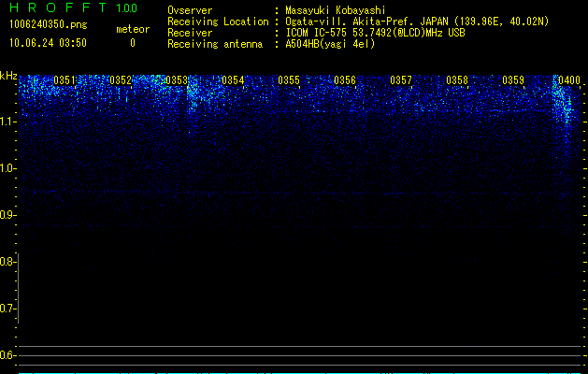The width and height of the screenshot is (588, 374).
Task: Click the 0359 time marker
Action: tap(513, 80)
